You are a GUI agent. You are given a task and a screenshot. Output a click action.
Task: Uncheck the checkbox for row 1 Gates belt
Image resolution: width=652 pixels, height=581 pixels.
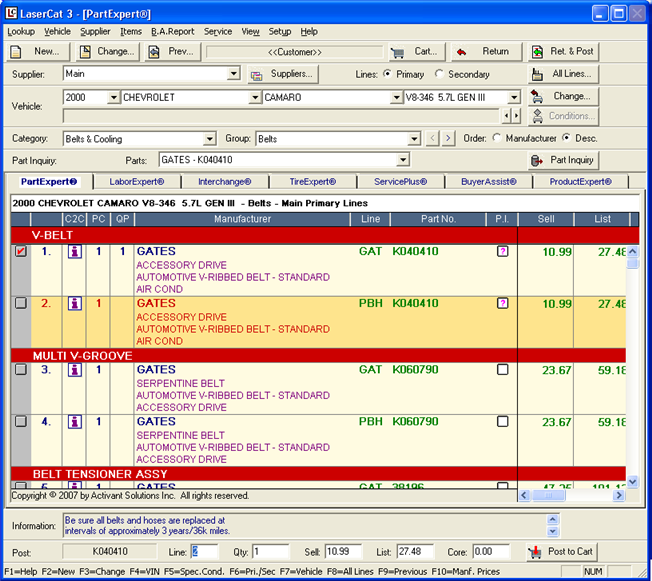[x=21, y=252]
